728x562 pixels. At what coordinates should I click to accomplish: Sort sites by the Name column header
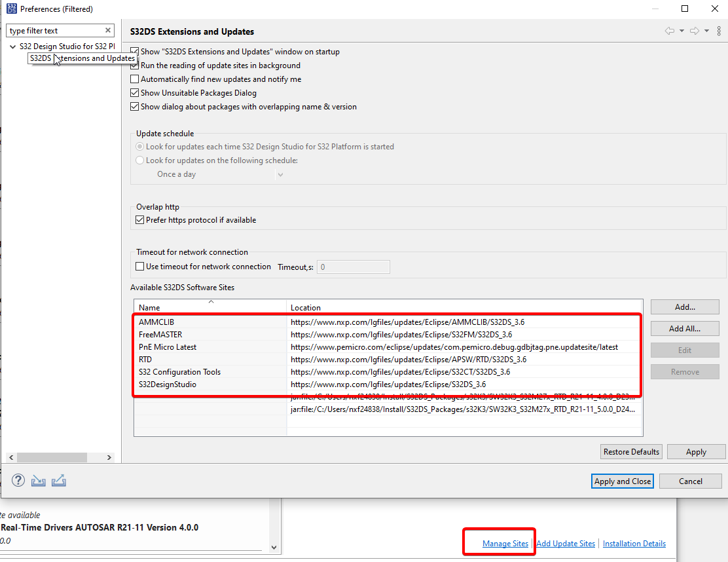click(x=210, y=307)
